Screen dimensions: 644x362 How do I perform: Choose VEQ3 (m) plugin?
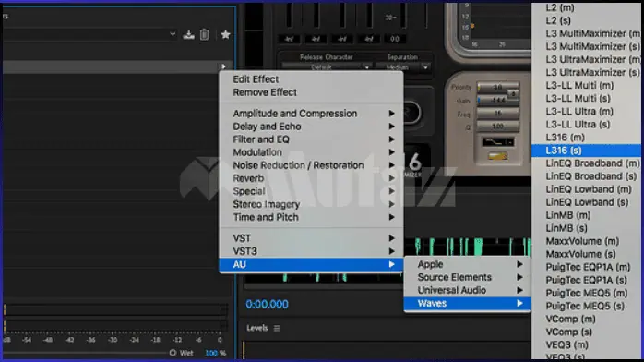click(x=586, y=345)
